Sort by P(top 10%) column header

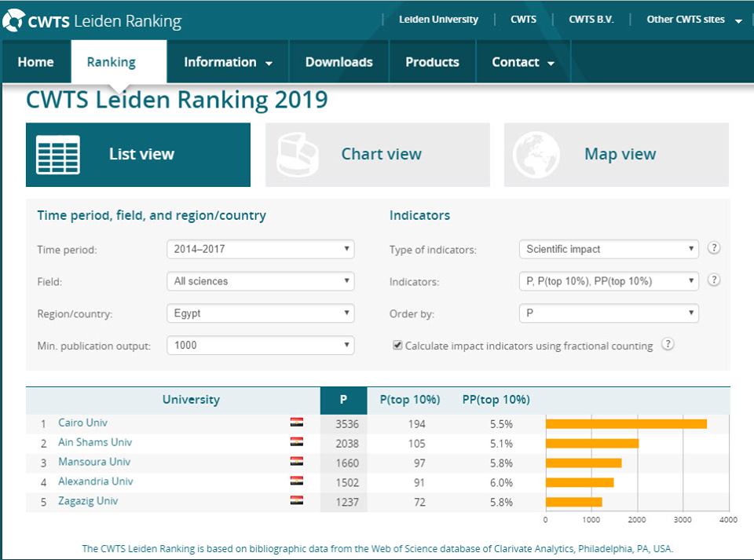[x=410, y=400]
